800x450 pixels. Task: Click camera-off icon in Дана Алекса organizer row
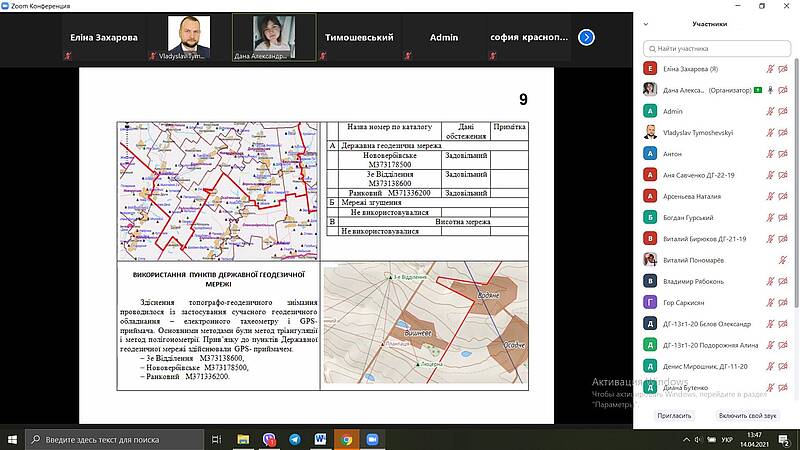[x=783, y=90]
